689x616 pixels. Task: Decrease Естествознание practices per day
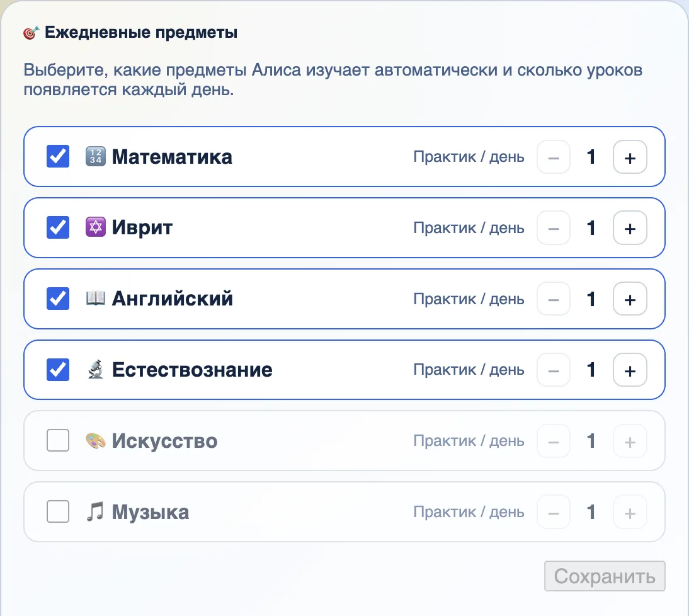point(554,370)
